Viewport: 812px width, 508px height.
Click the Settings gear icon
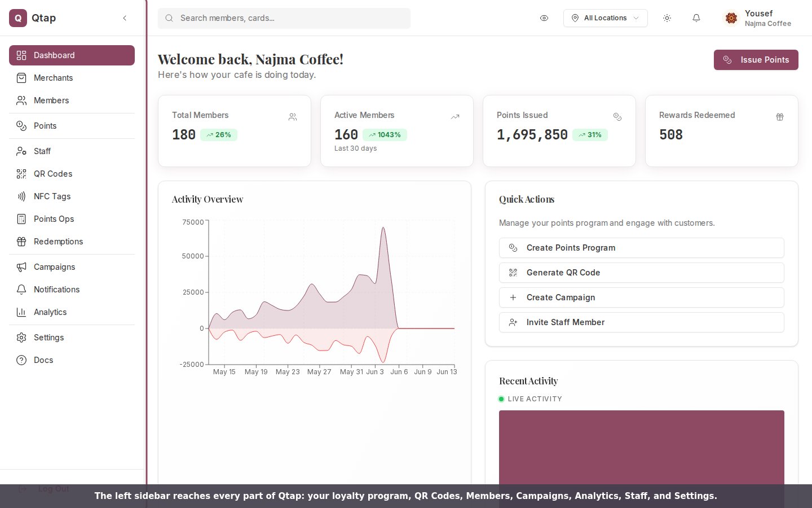(21, 338)
